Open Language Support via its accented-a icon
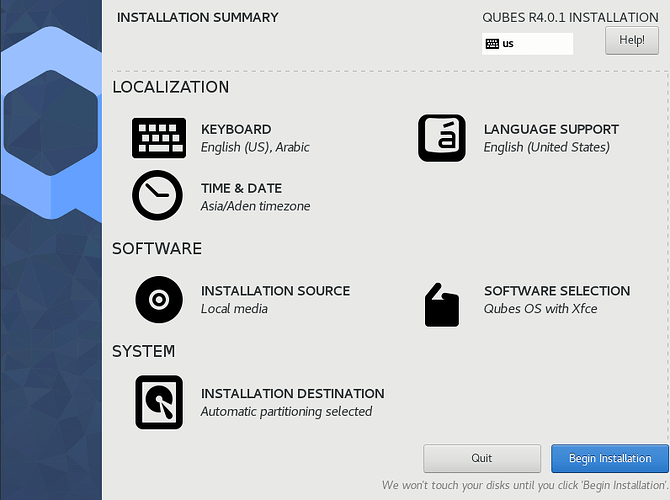The width and height of the screenshot is (670, 500). coord(442,138)
